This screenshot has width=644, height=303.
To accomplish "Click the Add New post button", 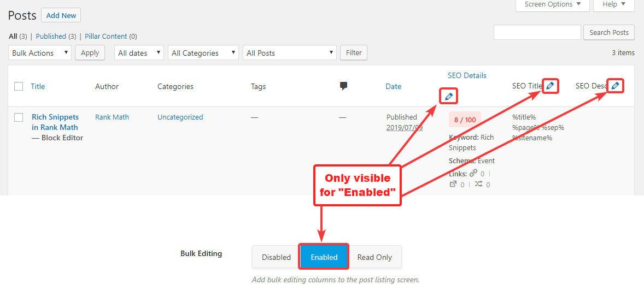I will coord(61,15).
